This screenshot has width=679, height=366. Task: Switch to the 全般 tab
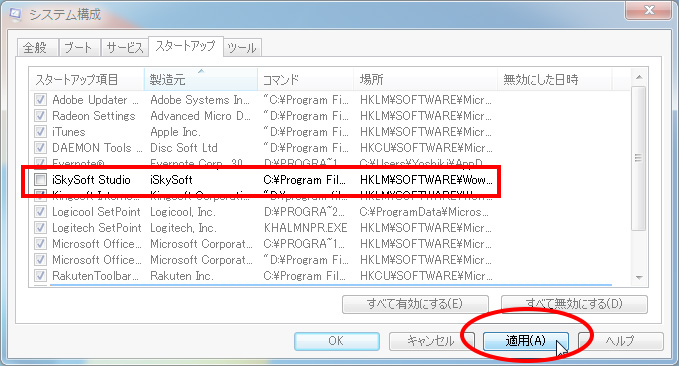(x=37, y=48)
